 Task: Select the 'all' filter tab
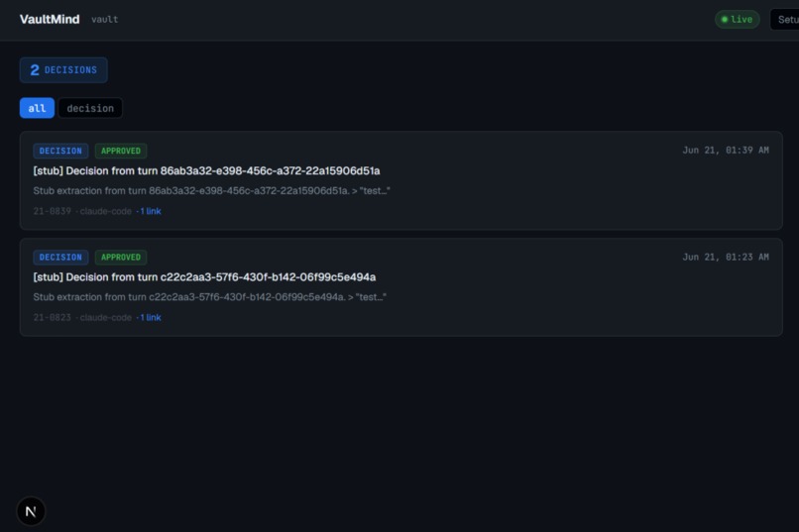(37, 108)
